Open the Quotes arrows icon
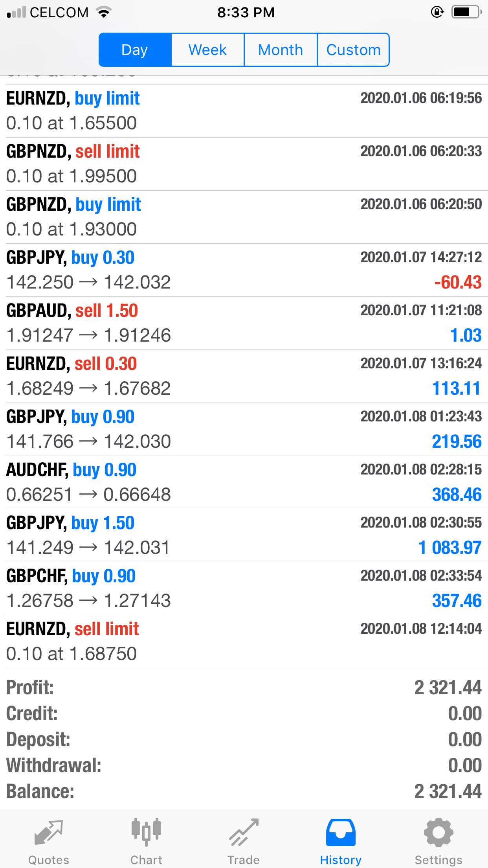 pos(48,833)
